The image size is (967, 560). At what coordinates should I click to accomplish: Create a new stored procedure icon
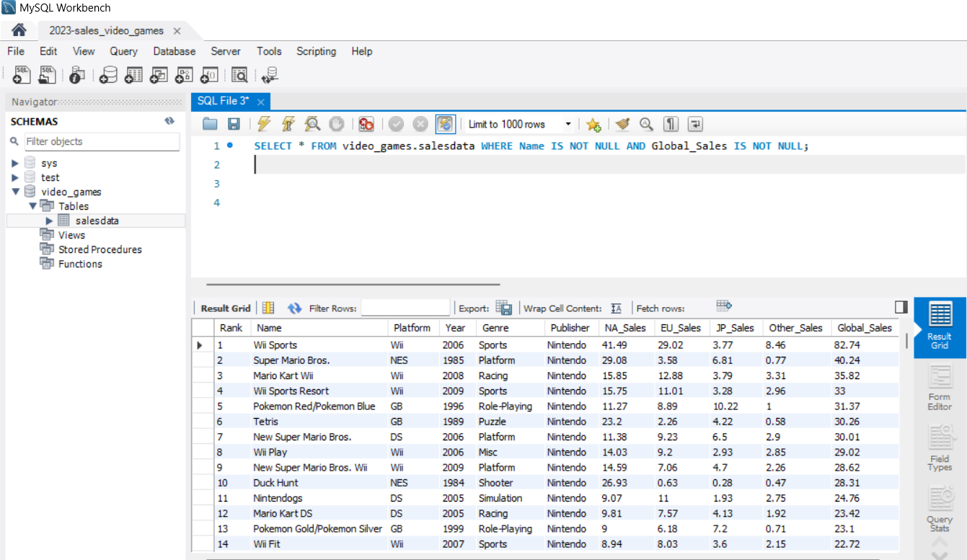184,74
